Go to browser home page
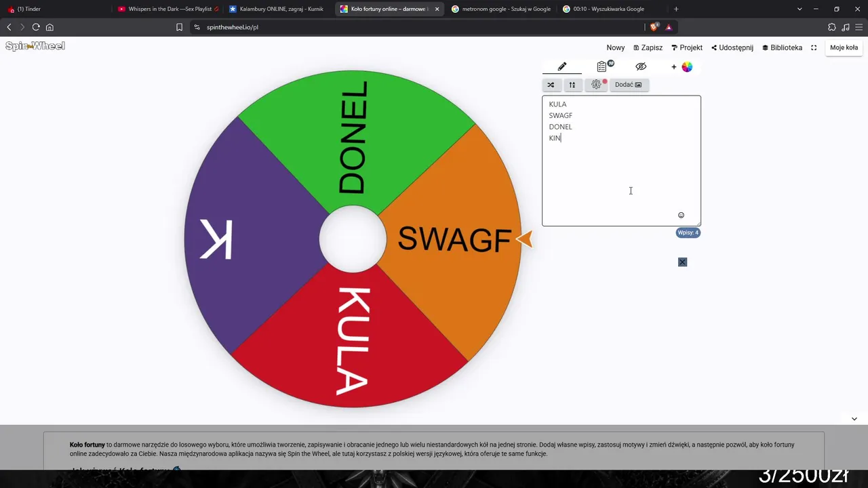The image size is (868, 488). coord(50,27)
